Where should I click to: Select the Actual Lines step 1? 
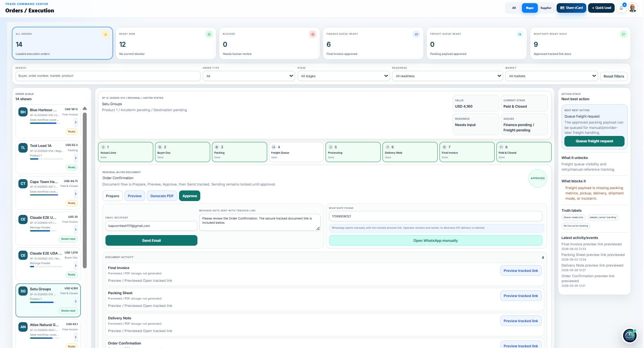pyautogui.click(x=126, y=152)
